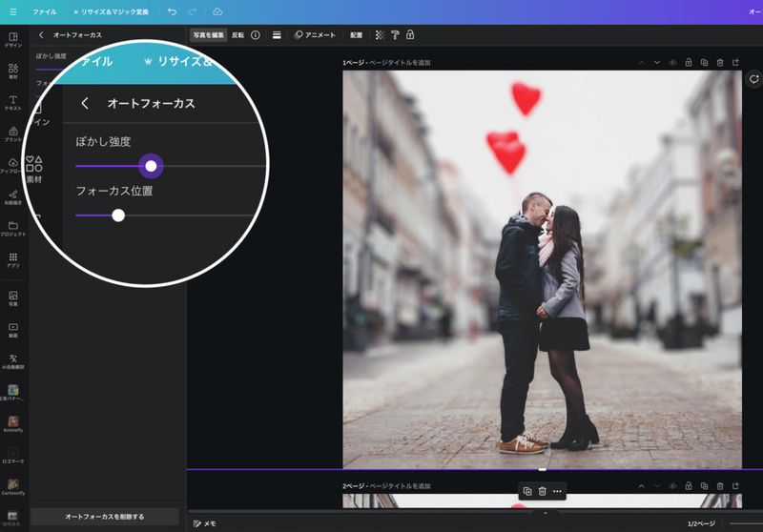763x532 pixels.
Task: Click the 写真を編集 button
Action: point(208,35)
